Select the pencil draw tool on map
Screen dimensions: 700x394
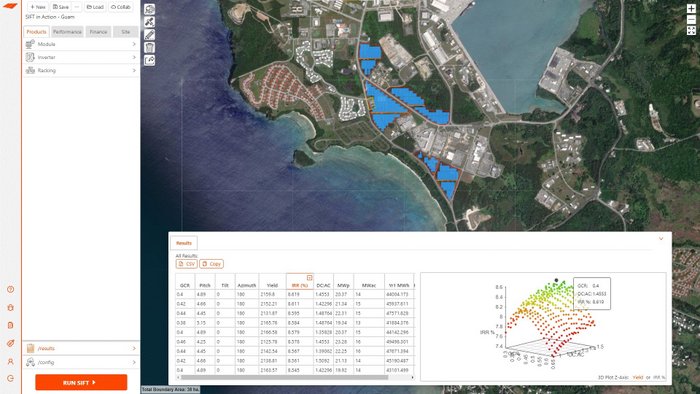pyautogui.click(x=150, y=34)
